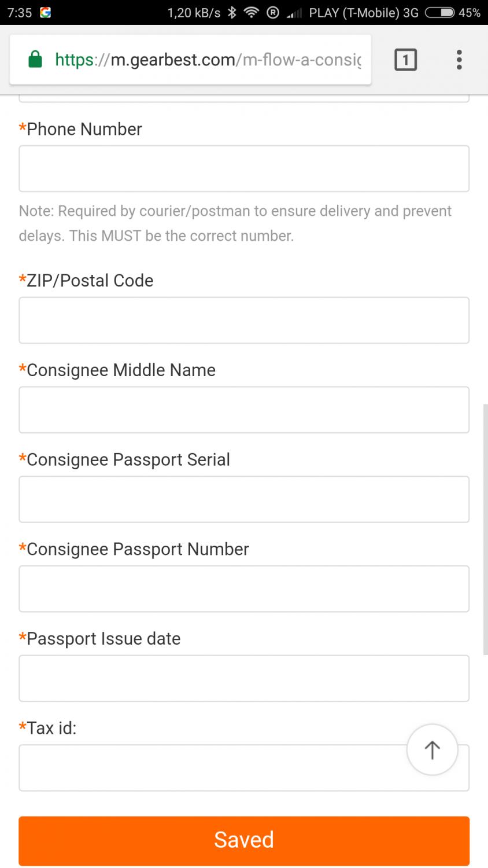Screen dimensions: 488x868
Task: Open the Passport Issue date field
Action: pyautogui.click(x=244, y=678)
